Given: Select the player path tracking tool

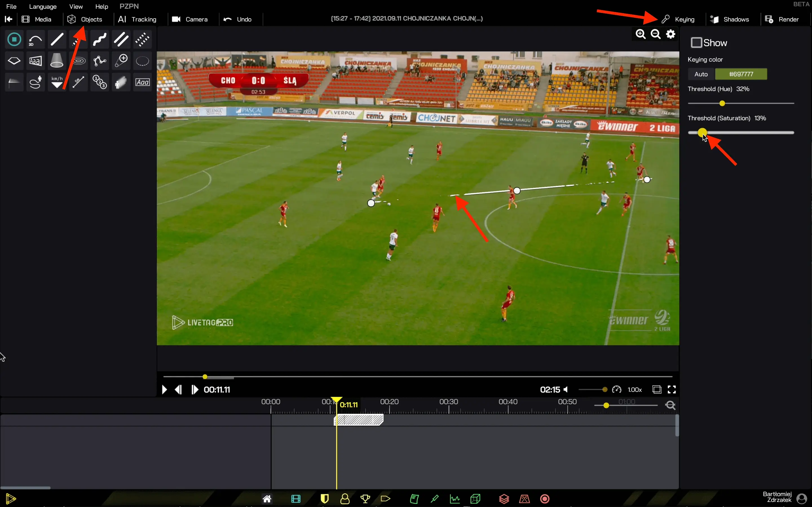Looking at the screenshot, I should coord(35,82).
